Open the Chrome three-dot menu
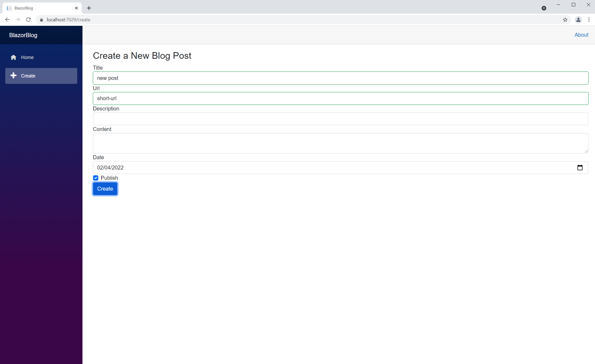The height and width of the screenshot is (364, 595). click(x=589, y=20)
